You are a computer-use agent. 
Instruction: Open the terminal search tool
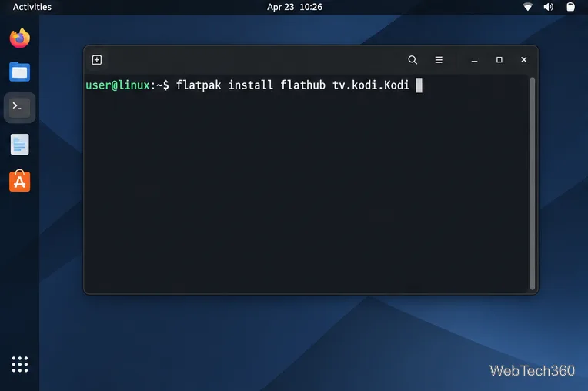(413, 60)
